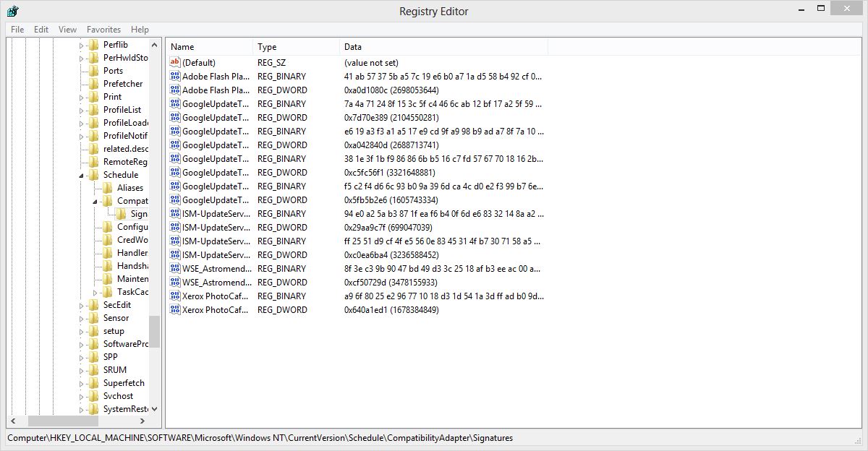Click icon of GoogleUpdate value 0x5fb5b2e6
Screen dimensions: 868x451
(174, 200)
